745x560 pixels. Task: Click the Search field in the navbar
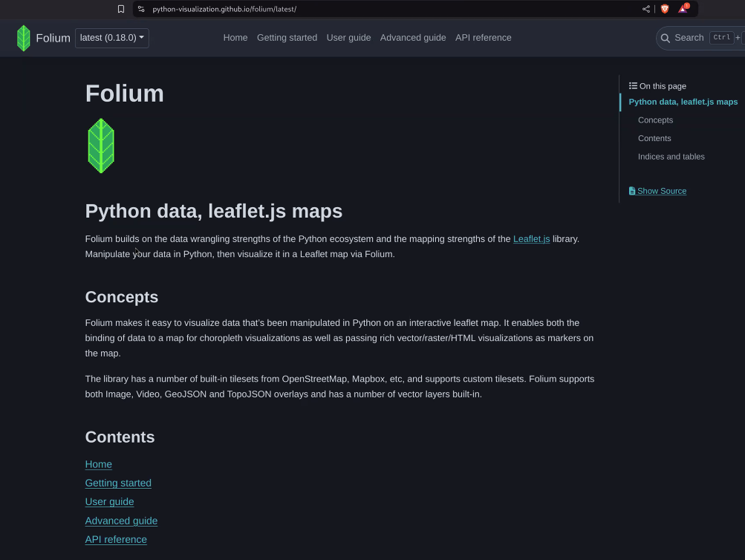pyautogui.click(x=700, y=38)
